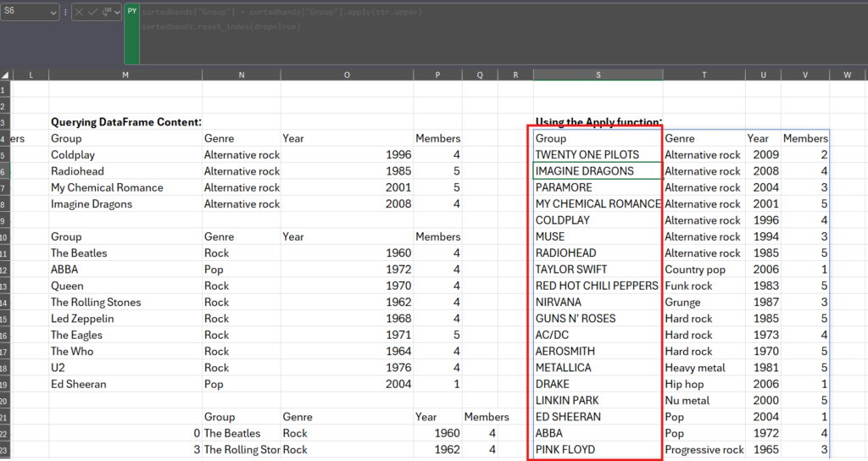Click the 'Hip hop' genre cell
This screenshot has height=461, width=868.
[704, 384]
